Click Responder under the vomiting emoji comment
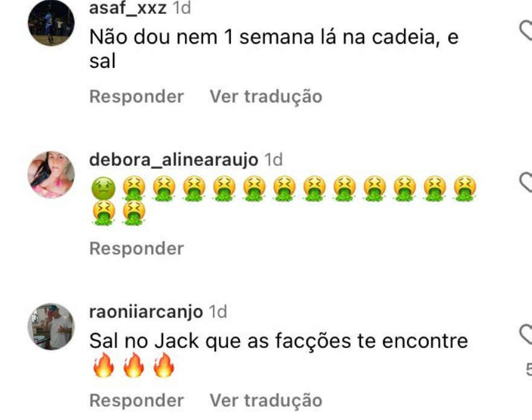This screenshot has height=420, width=532. click(x=137, y=249)
